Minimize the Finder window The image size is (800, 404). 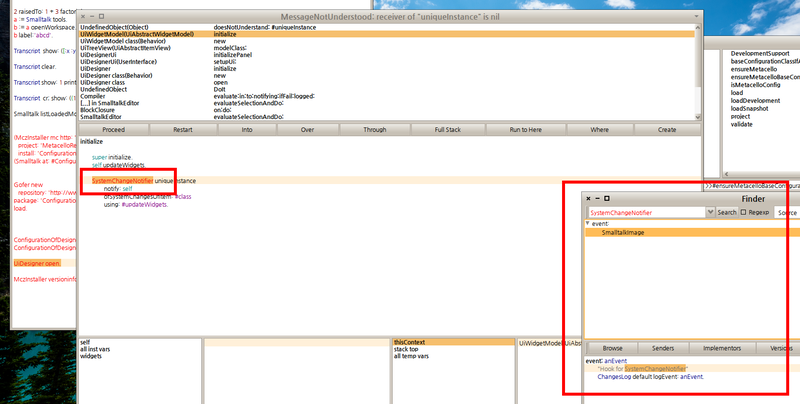[x=597, y=199]
